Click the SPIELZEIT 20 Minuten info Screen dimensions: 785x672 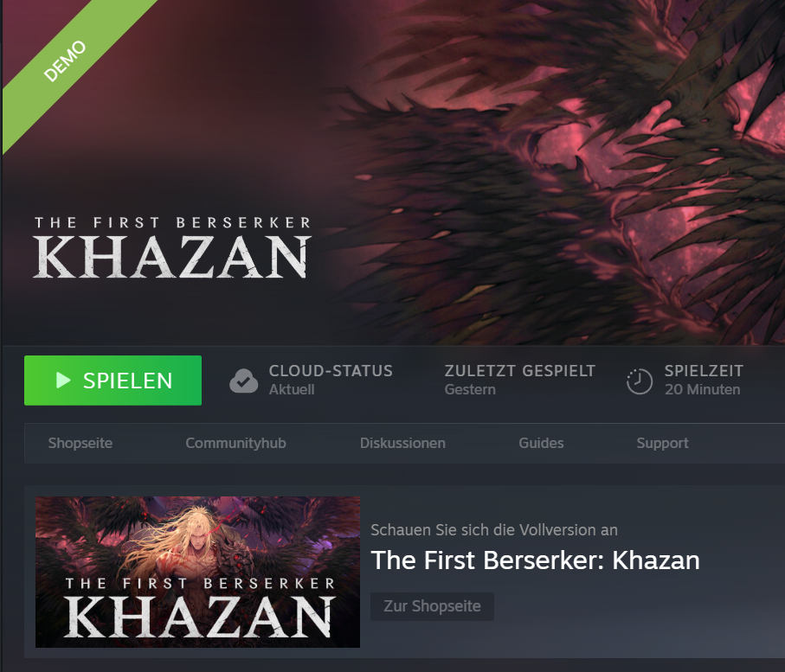(x=704, y=380)
